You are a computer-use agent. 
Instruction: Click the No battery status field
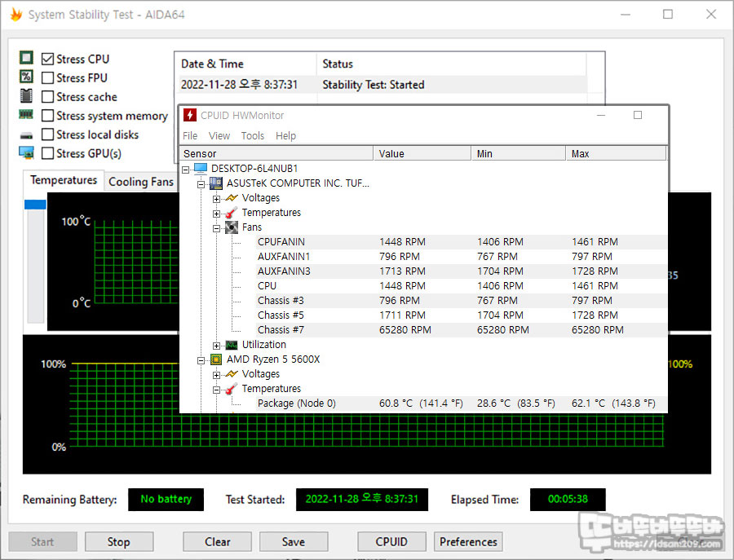[166, 499]
